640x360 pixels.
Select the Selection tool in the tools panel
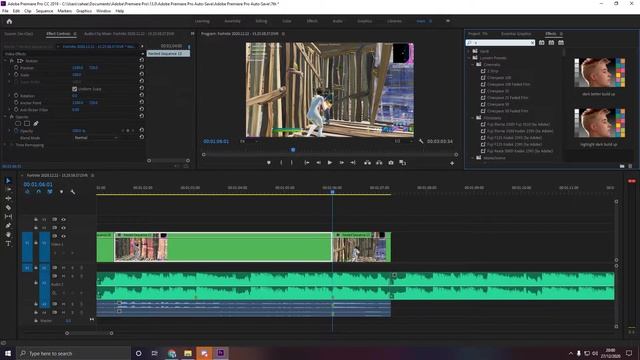[x=8, y=180]
